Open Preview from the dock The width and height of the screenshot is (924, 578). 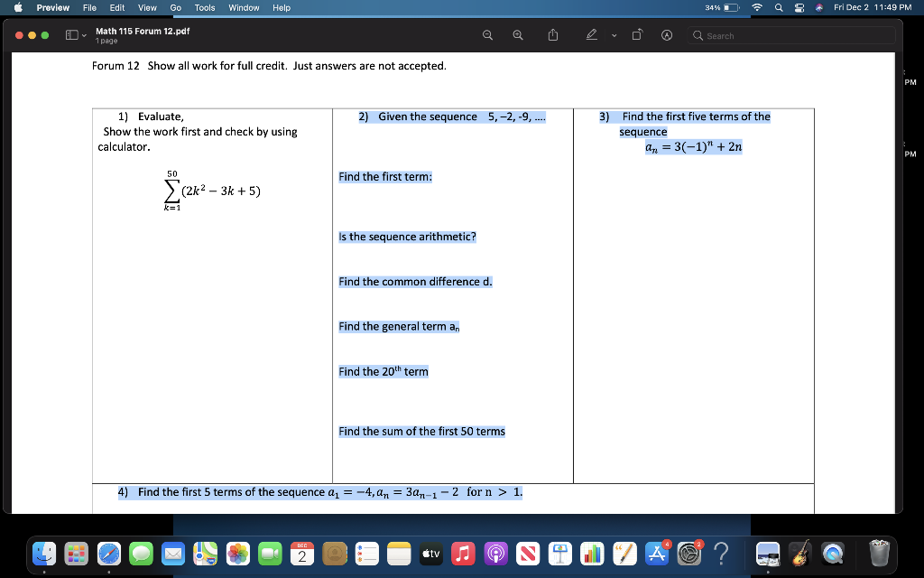768,554
